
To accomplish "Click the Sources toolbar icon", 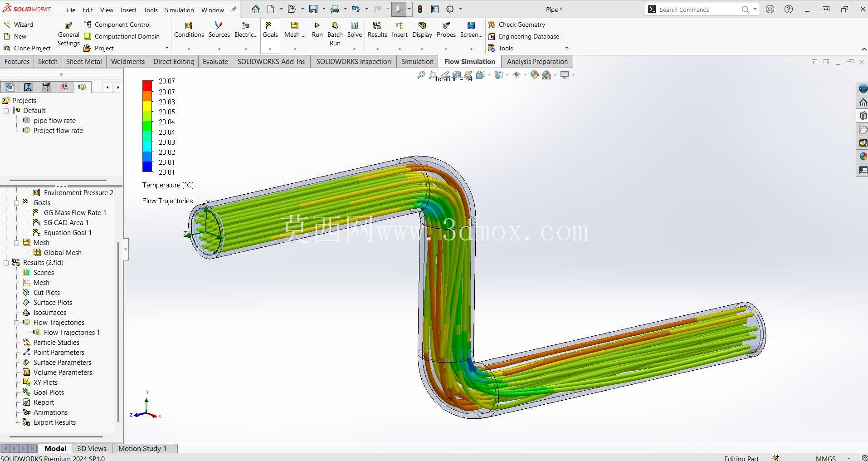I will click(219, 25).
